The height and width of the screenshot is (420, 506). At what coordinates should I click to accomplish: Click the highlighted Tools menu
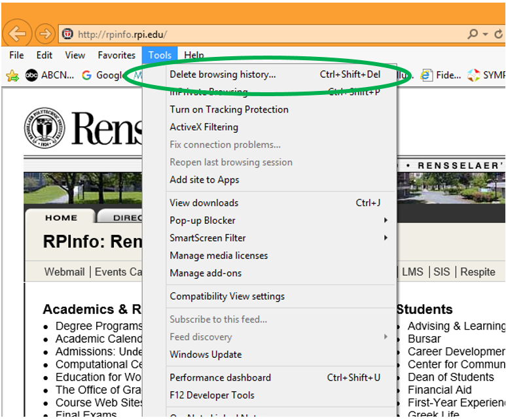pyautogui.click(x=160, y=55)
